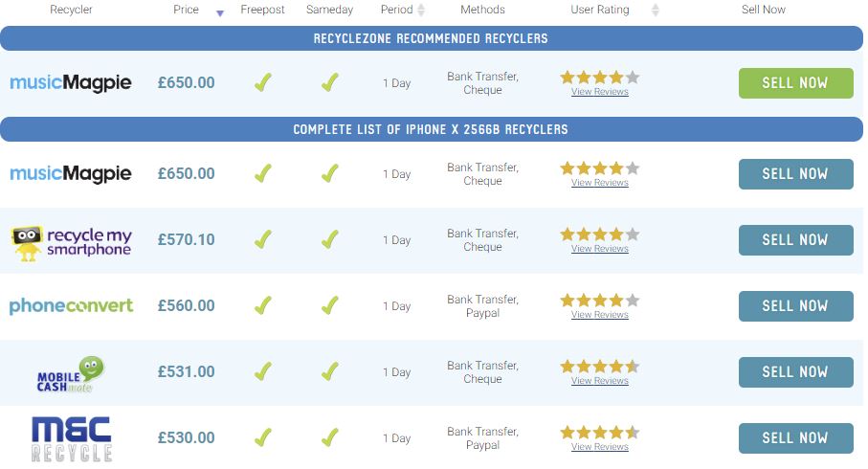Click Freepost checkmark in Recycle My Smartphone row
The height and width of the screenshot is (469, 868).
pyautogui.click(x=263, y=240)
